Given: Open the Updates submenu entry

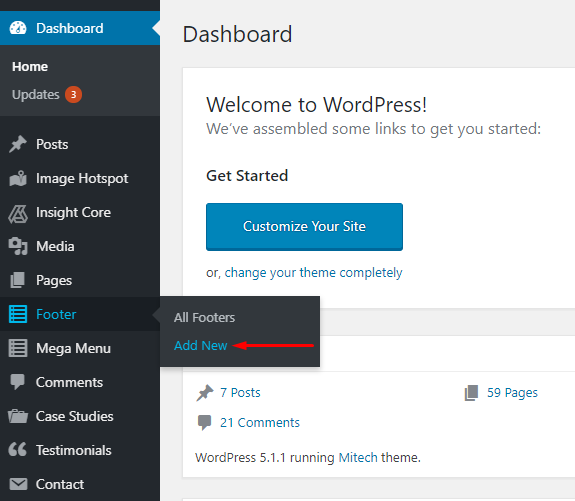Looking at the screenshot, I should [36, 95].
